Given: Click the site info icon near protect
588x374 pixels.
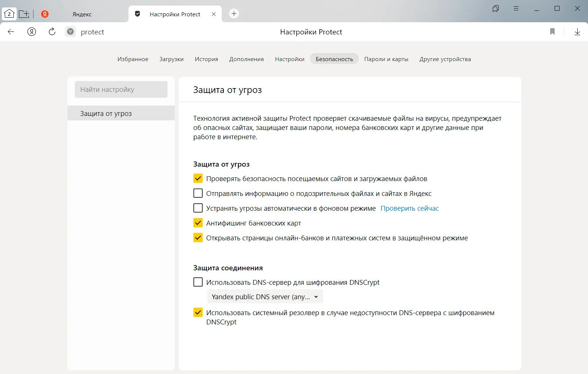Looking at the screenshot, I should 70,32.
